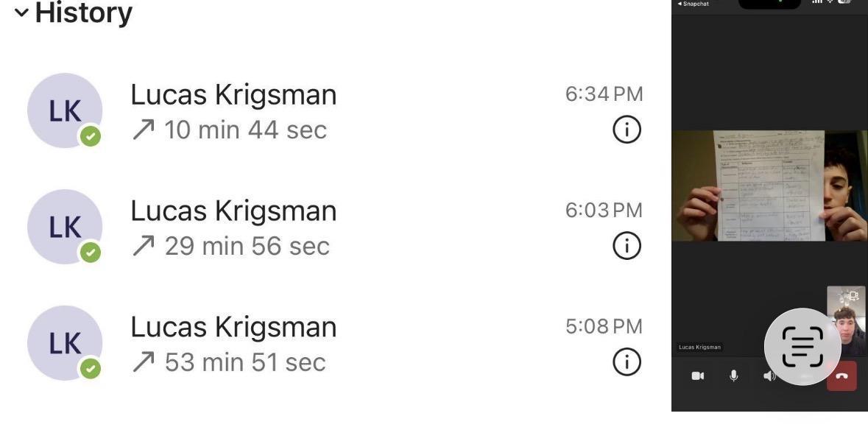This screenshot has height=430, width=868.
Task: Open info for the 5:08 PM call
Action: (x=627, y=362)
